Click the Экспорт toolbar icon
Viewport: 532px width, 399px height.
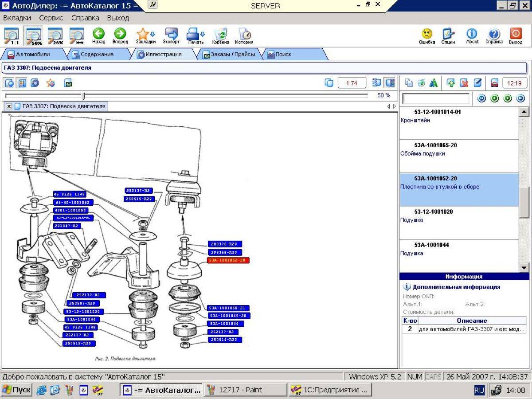pyautogui.click(x=171, y=36)
